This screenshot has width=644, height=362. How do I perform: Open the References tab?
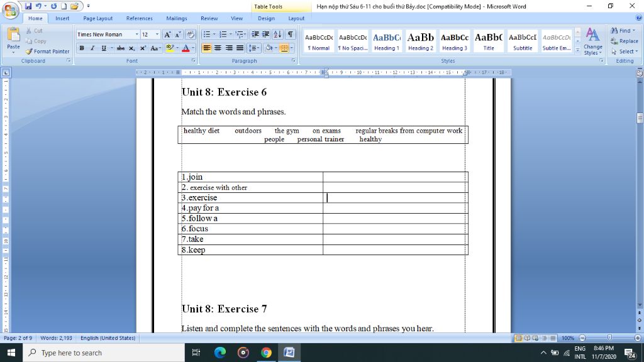(x=139, y=18)
